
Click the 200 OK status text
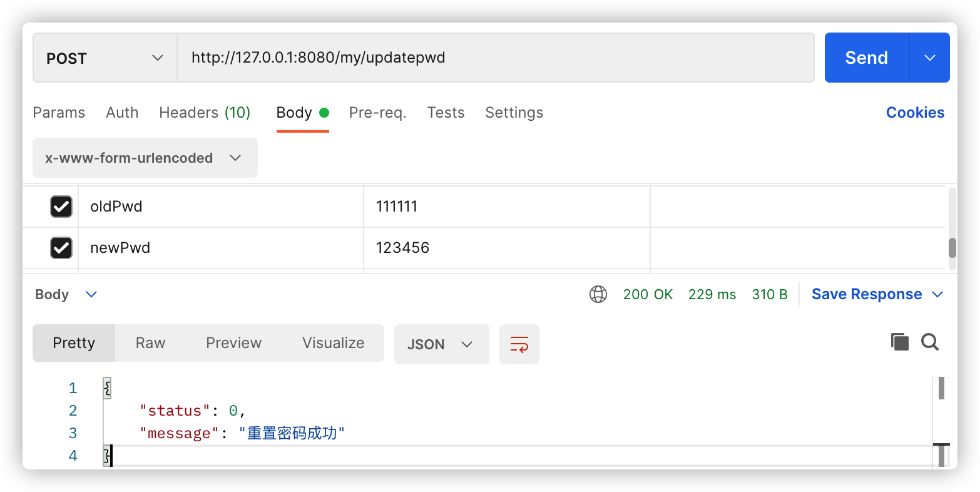648,294
